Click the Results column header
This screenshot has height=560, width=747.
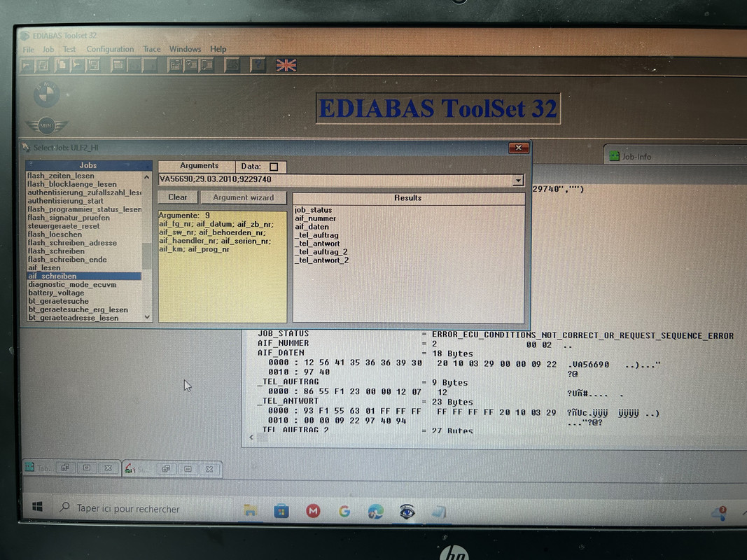(407, 198)
